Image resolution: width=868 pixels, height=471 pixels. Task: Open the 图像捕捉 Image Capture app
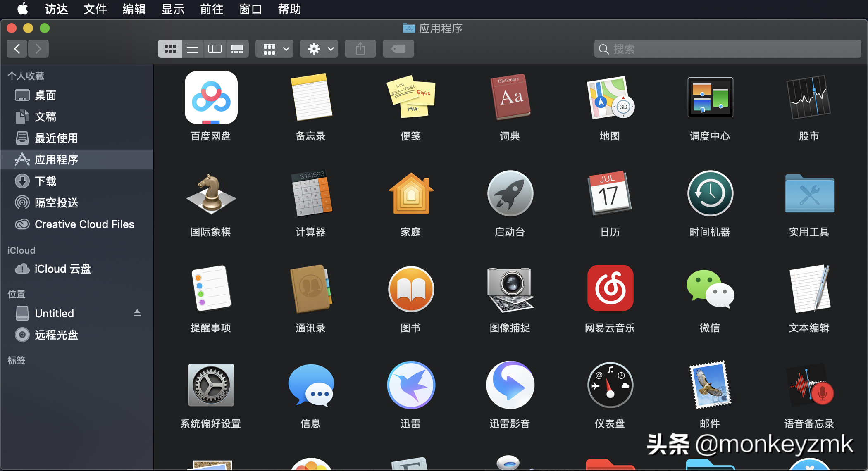pos(510,289)
